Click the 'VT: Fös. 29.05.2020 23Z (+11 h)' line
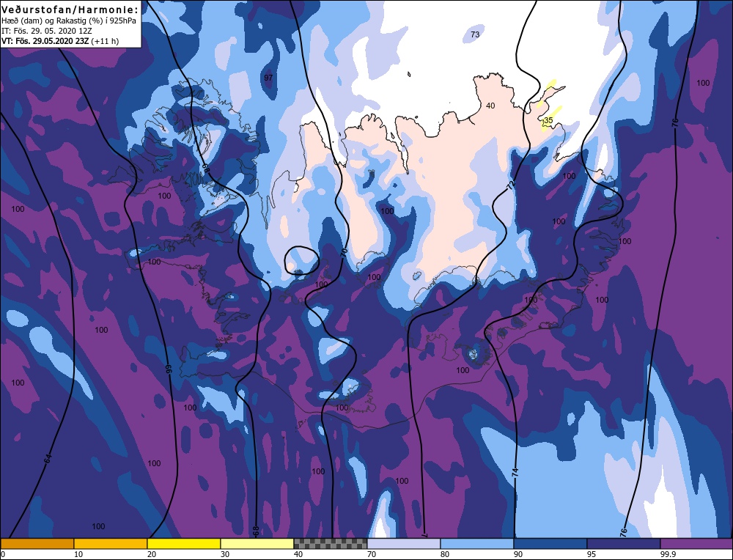The height and width of the screenshot is (560, 733). click(60, 41)
